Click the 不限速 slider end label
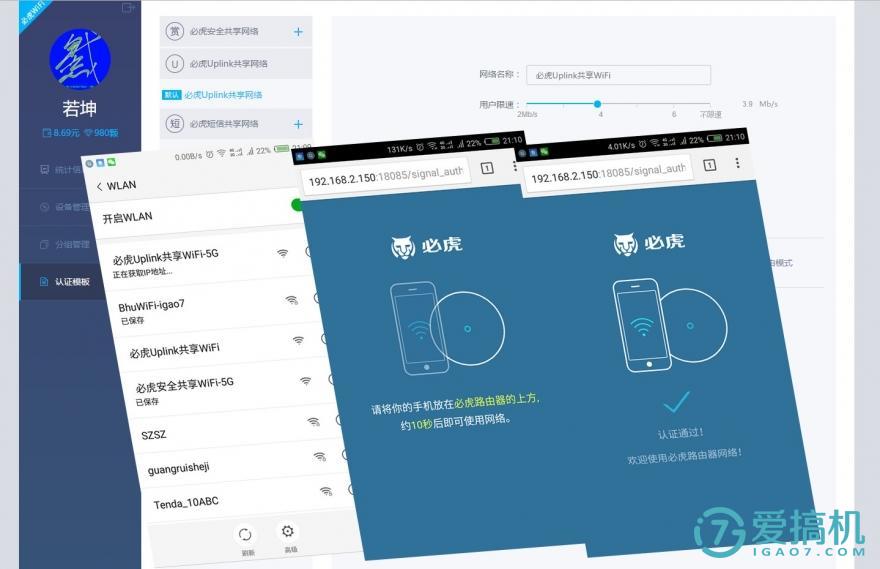The height and width of the screenshot is (569, 880). coord(710,114)
